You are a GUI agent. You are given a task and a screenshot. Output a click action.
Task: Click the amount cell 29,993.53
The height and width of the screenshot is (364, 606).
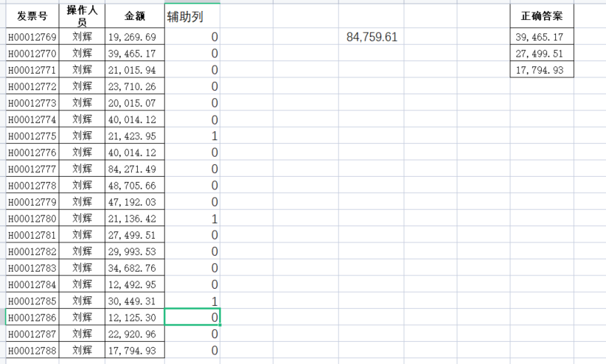(135, 251)
